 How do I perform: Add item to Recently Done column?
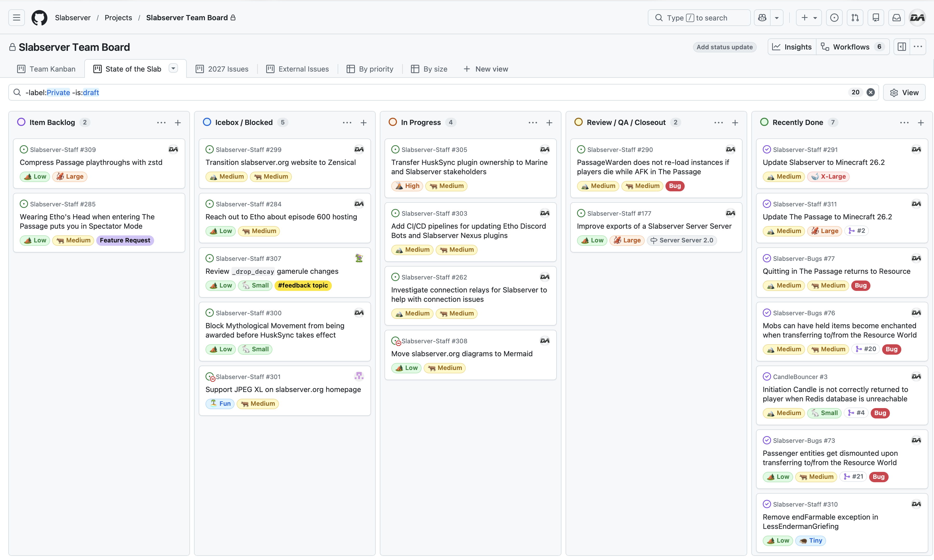(x=921, y=123)
